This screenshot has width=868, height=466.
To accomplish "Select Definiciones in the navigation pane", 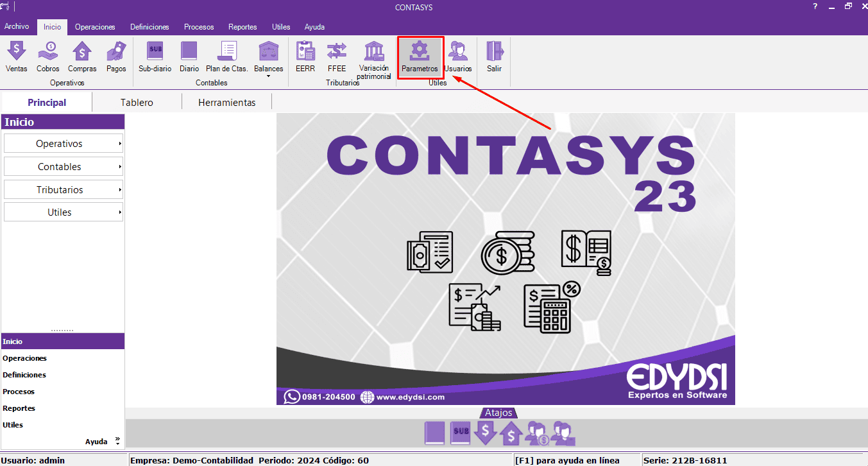I will [x=62, y=375].
